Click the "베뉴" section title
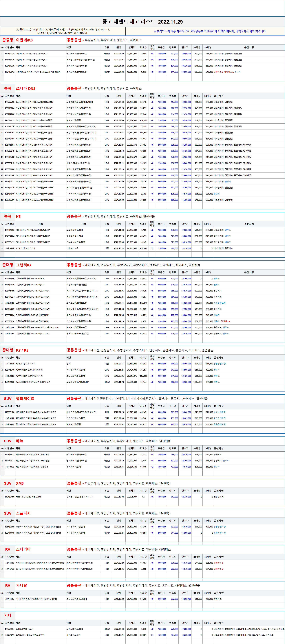 pyautogui.click(x=20, y=441)
